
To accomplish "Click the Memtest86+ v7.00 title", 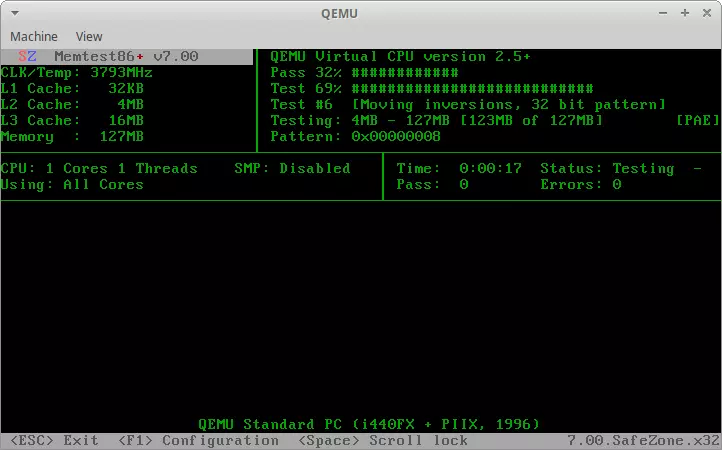I will [x=126, y=57].
